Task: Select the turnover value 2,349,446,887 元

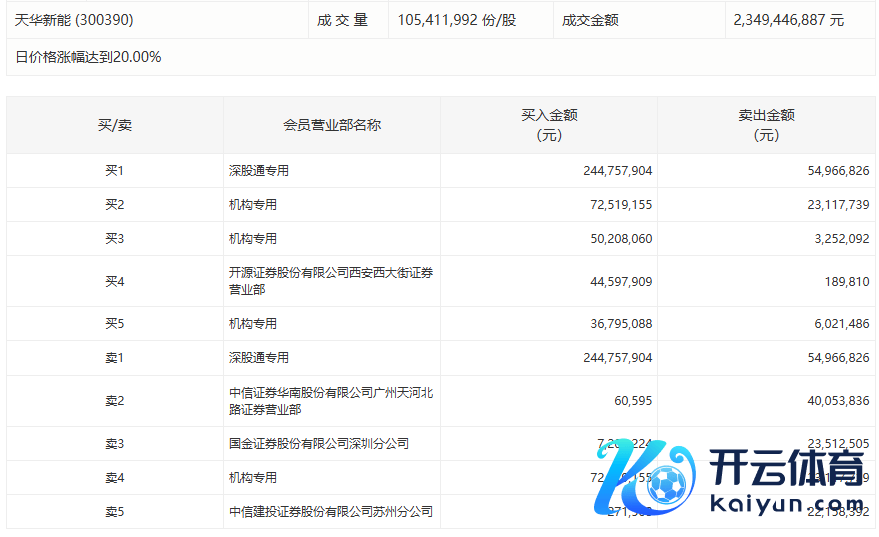Action: click(x=788, y=20)
